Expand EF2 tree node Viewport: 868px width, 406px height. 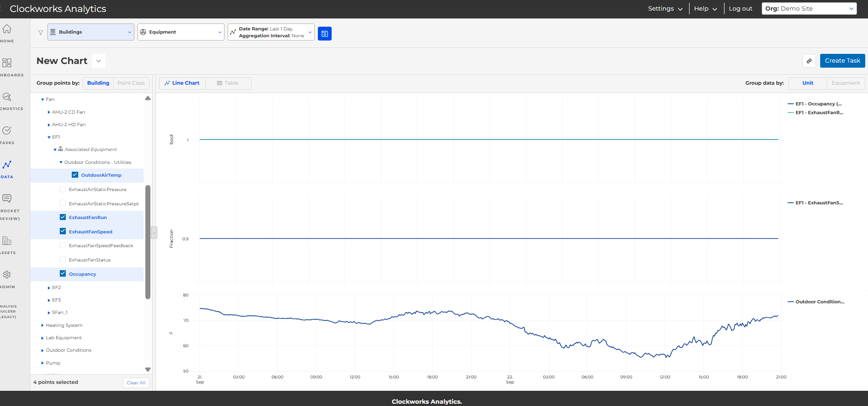point(49,288)
